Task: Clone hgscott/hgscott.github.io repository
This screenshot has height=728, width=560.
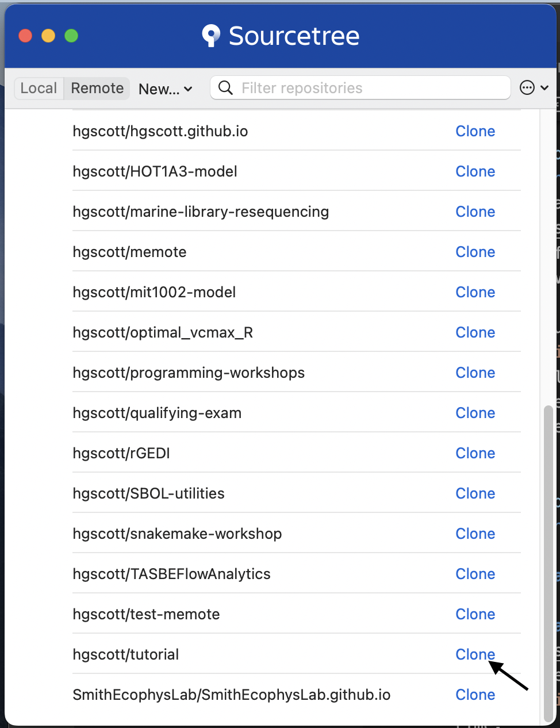Action: pyautogui.click(x=475, y=131)
